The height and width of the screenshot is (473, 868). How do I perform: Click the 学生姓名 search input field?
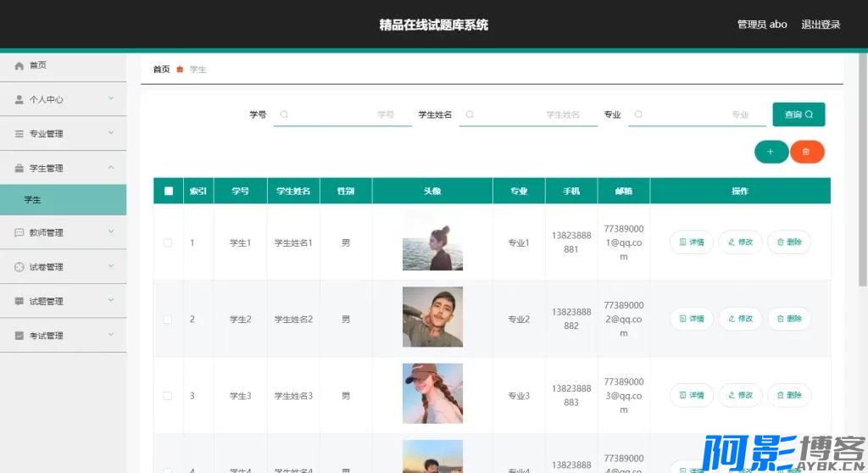pos(527,114)
